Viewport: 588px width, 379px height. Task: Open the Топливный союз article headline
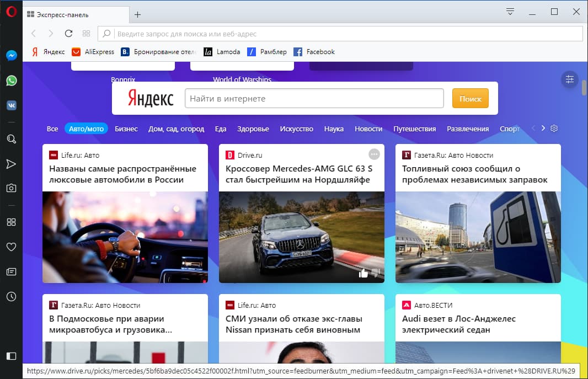point(475,174)
